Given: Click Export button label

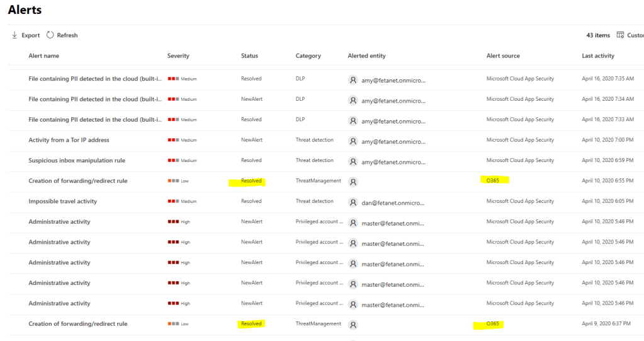Looking at the screenshot, I should pos(30,35).
